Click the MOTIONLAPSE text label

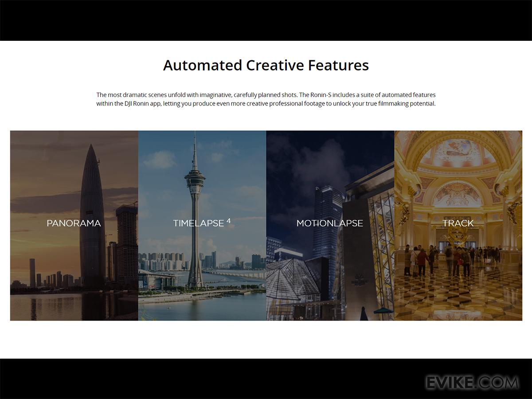(x=329, y=223)
